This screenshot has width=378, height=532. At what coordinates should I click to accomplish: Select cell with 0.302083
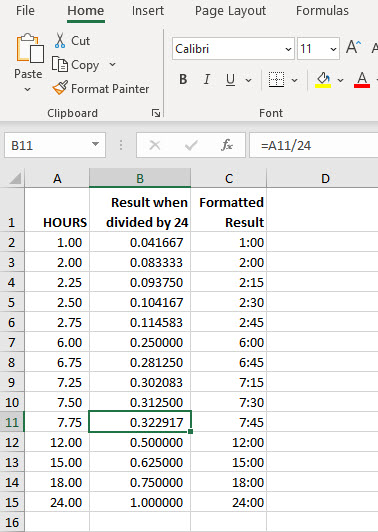(x=140, y=382)
